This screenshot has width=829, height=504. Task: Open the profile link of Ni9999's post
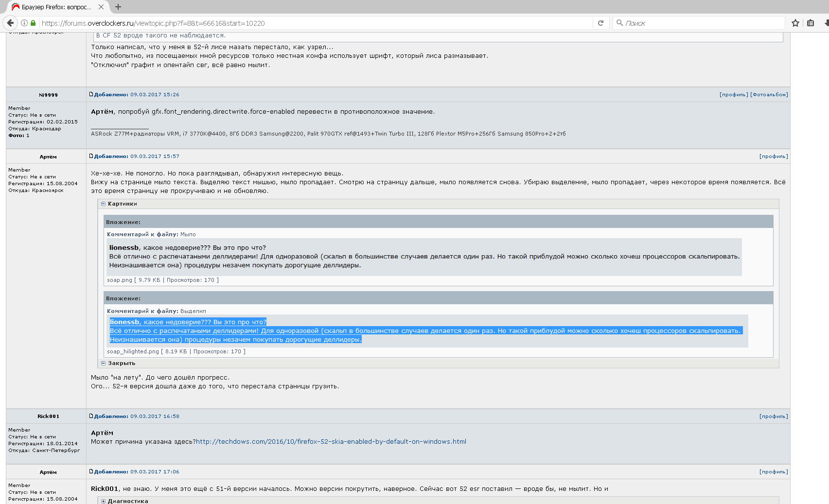pos(734,95)
